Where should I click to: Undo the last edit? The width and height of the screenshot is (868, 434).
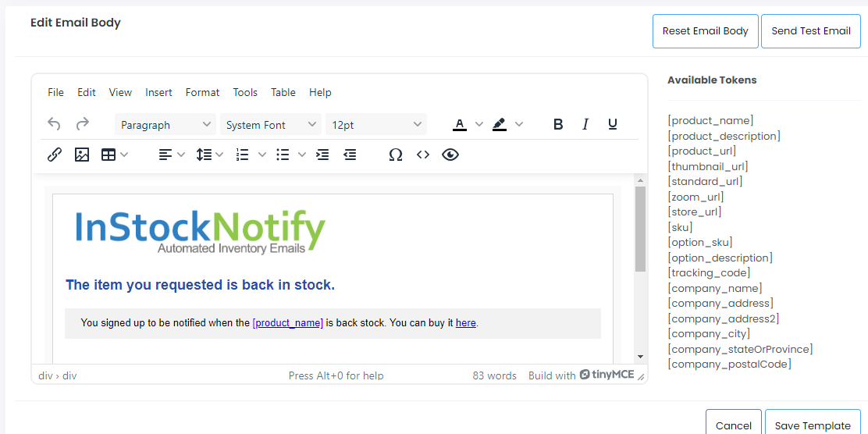coord(54,124)
